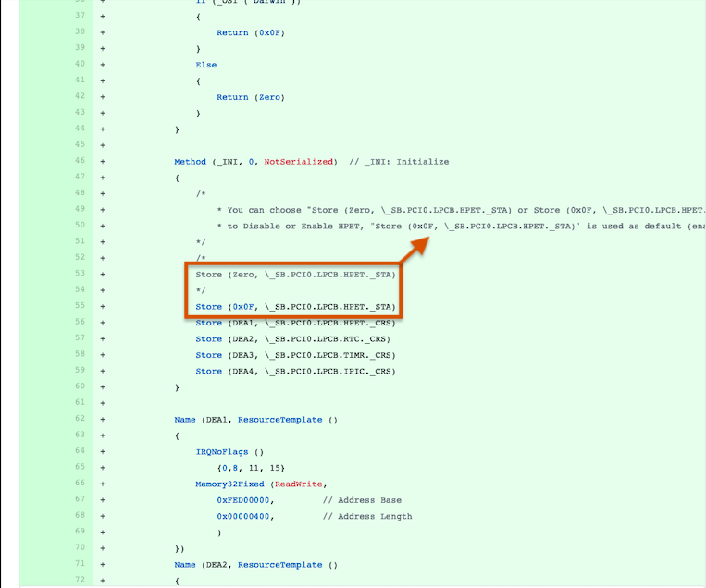The width and height of the screenshot is (706, 588).
Task: Click the "Store (DEA1, ...HPET._CRS)" line
Action: tap(295, 323)
